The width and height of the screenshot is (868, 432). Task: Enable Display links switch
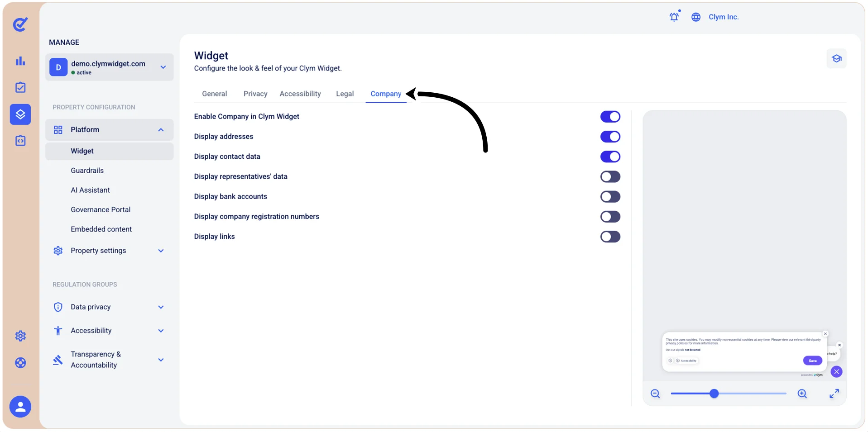[610, 237]
